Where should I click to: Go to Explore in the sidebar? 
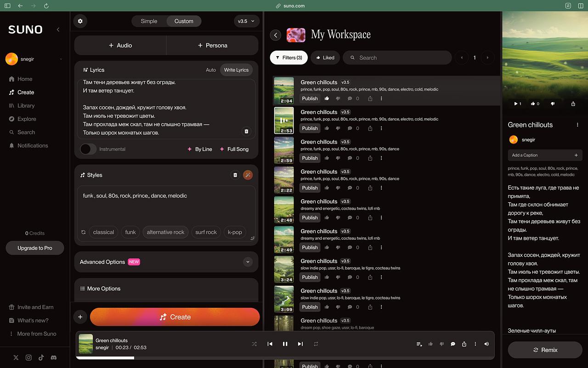point(27,119)
